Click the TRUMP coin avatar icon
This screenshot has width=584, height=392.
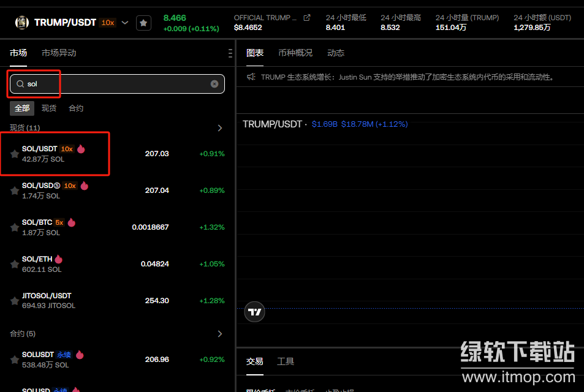[x=21, y=23]
